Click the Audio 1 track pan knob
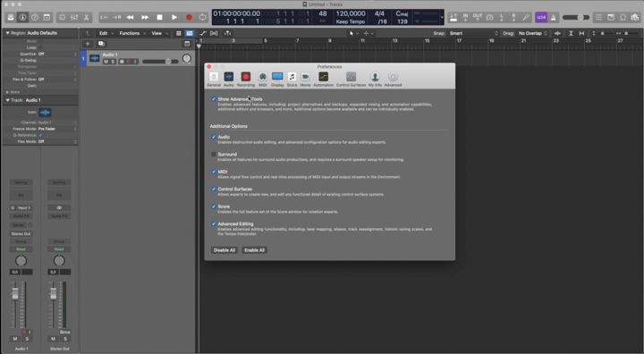 (x=187, y=59)
